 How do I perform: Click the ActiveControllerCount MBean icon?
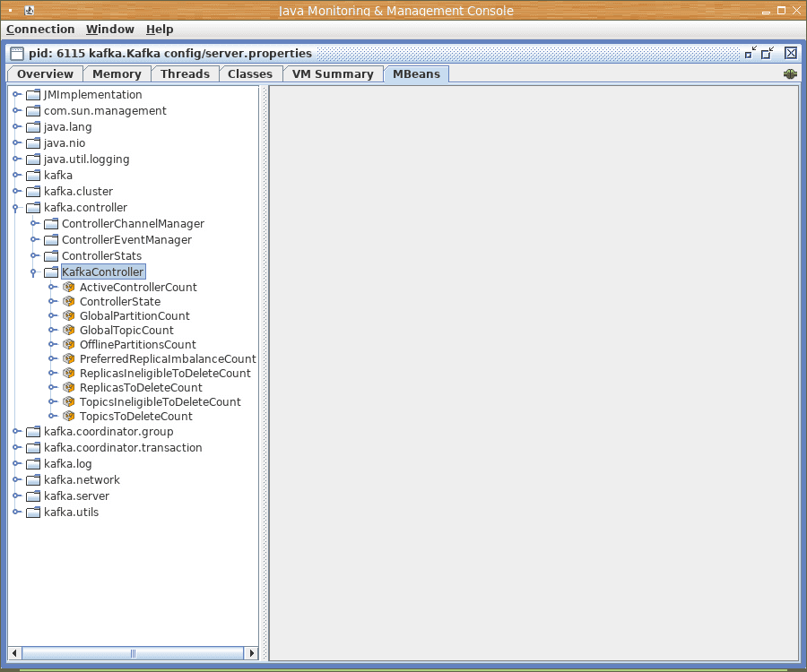[x=68, y=287]
